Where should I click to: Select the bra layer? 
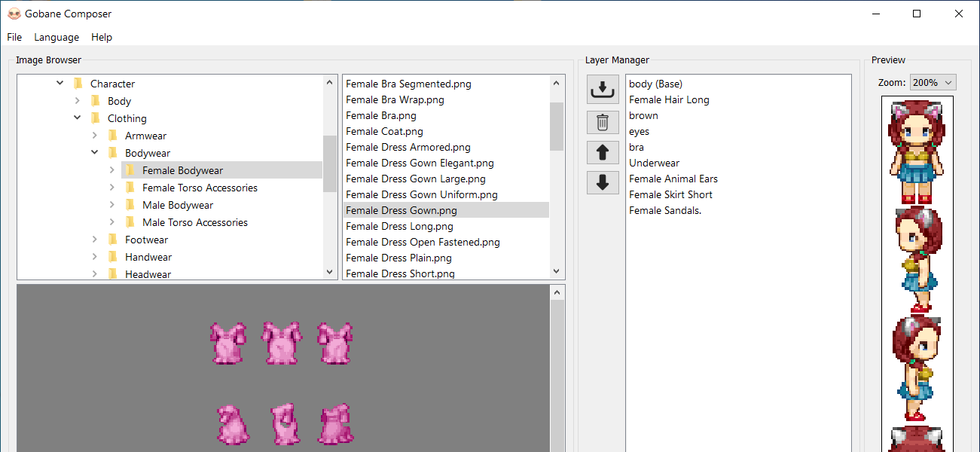pos(637,147)
